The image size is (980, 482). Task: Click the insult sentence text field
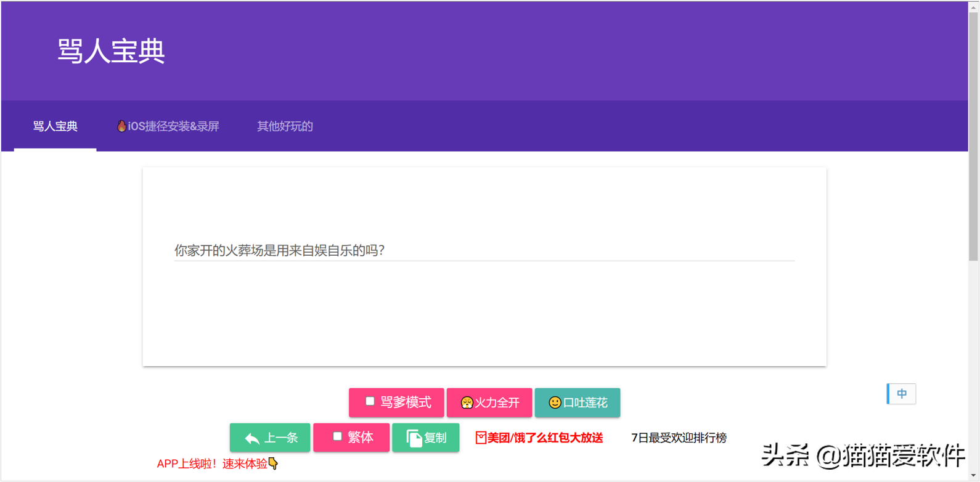click(484, 250)
